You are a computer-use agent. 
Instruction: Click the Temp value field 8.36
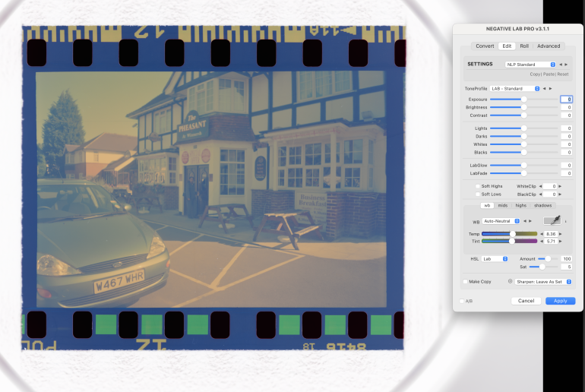click(x=551, y=234)
